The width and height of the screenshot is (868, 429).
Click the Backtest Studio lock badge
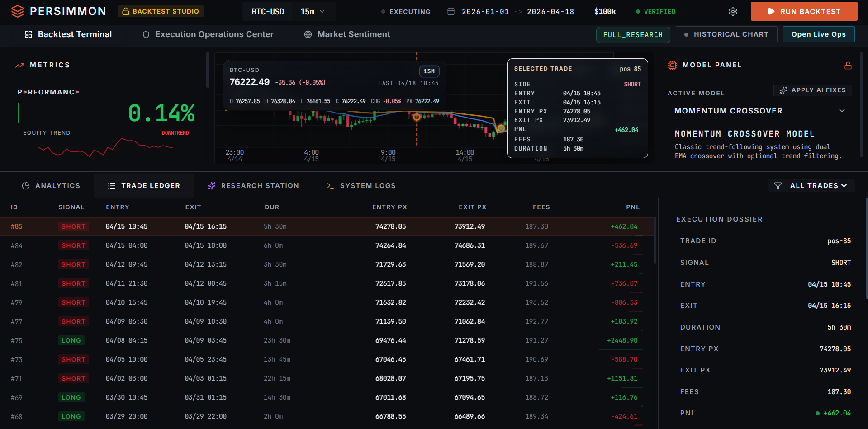point(161,11)
